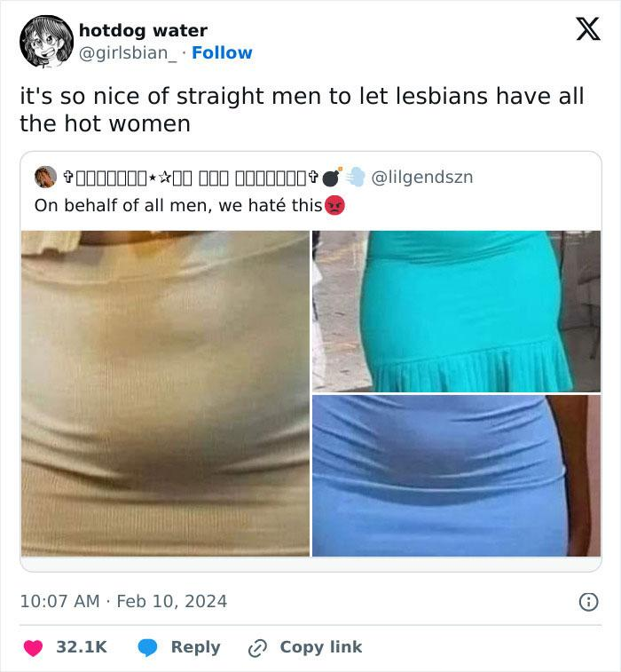Click the chain link copy icon
621x672 pixels.
pos(257,648)
